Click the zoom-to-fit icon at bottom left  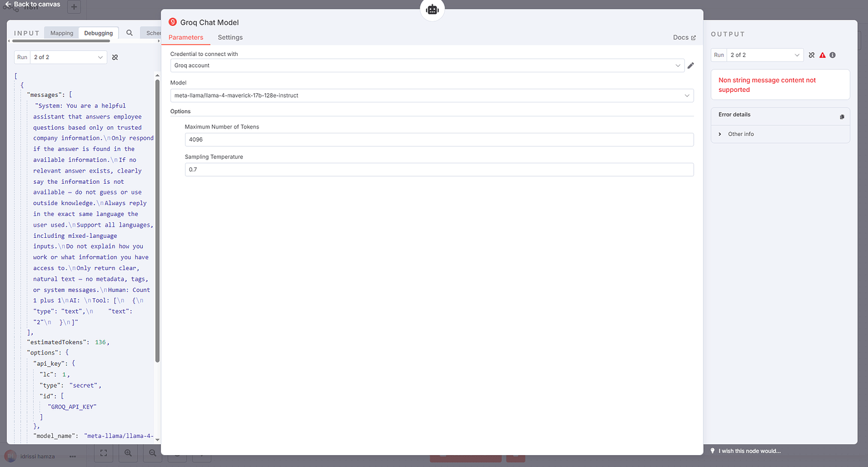point(103,453)
